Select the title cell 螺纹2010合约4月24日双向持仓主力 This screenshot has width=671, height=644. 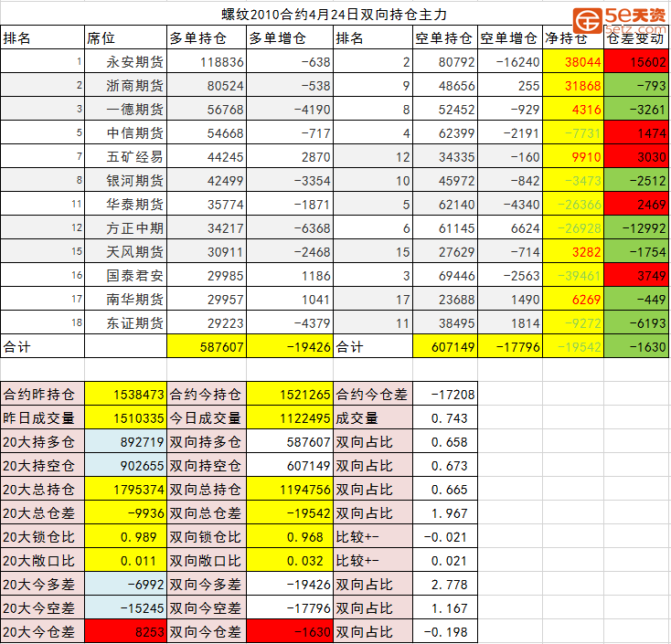[x=335, y=14]
